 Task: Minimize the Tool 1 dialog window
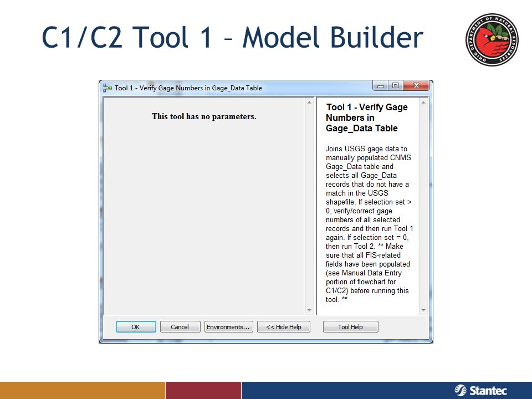(381, 86)
